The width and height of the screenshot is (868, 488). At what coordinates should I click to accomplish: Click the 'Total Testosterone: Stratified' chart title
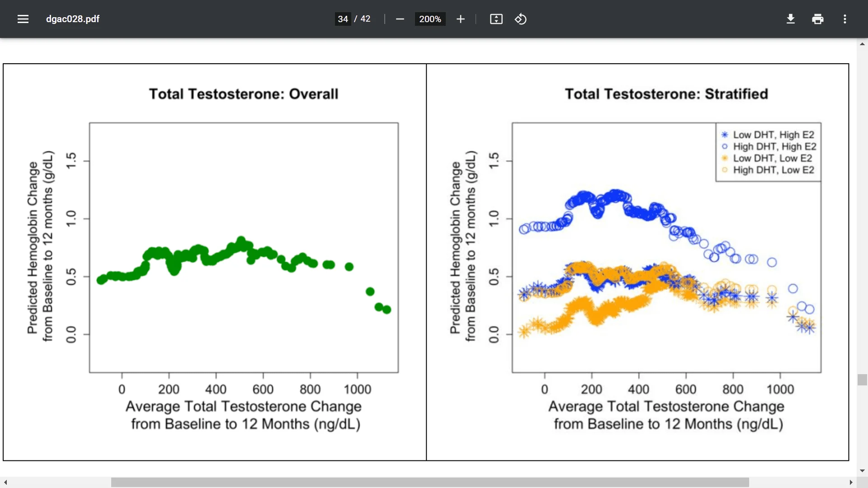click(666, 94)
